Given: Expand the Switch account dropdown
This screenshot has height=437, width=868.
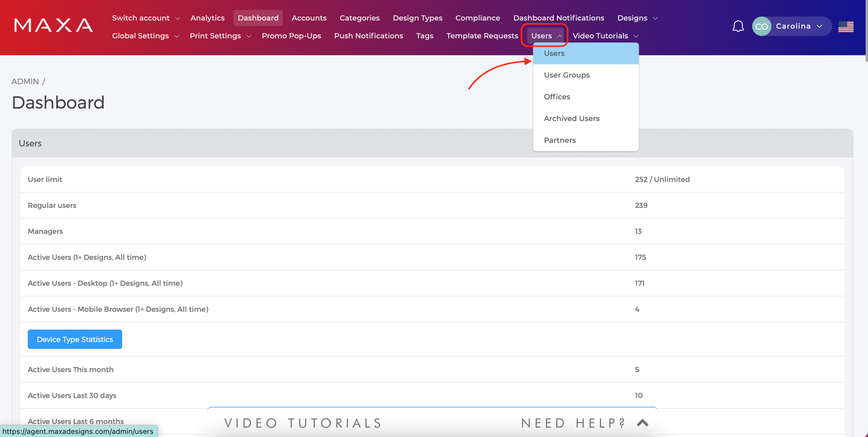Looking at the screenshot, I should (146, 18).
